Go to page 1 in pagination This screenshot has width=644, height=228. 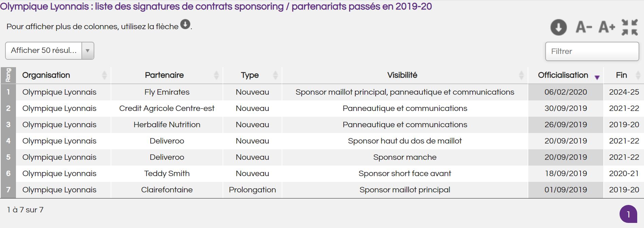[628, 214]
